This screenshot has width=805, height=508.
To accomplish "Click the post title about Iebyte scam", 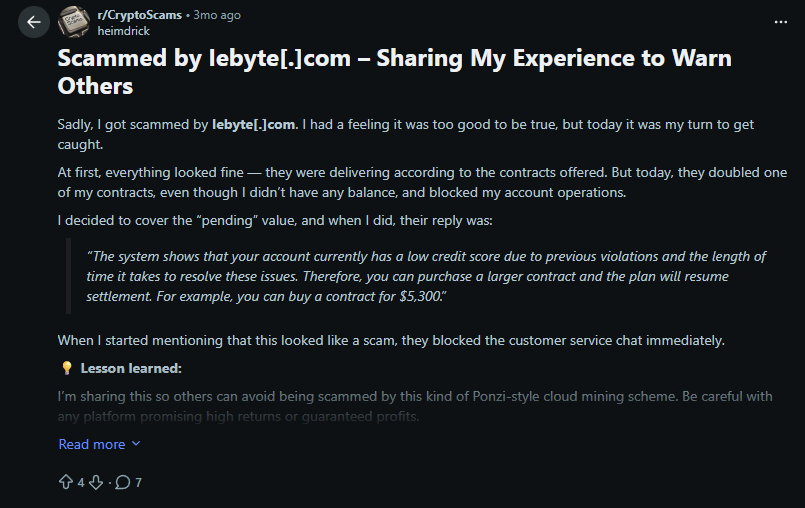I will click(x=394, y=71).
